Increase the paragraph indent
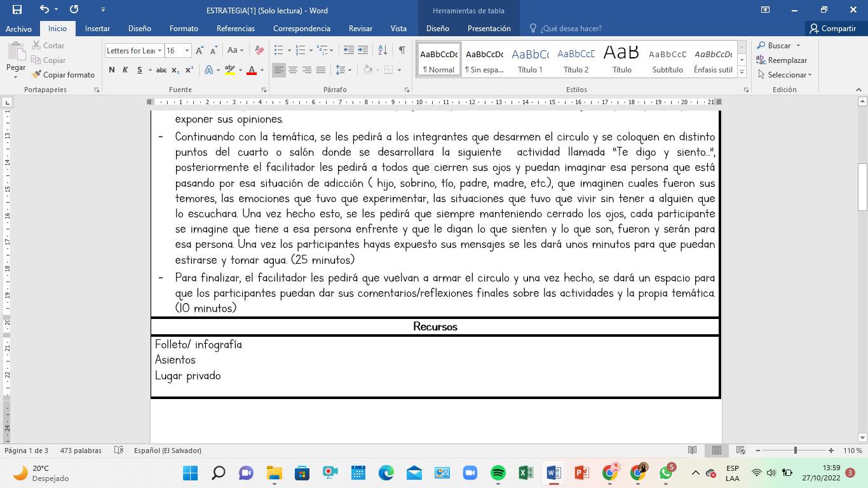 363,50
